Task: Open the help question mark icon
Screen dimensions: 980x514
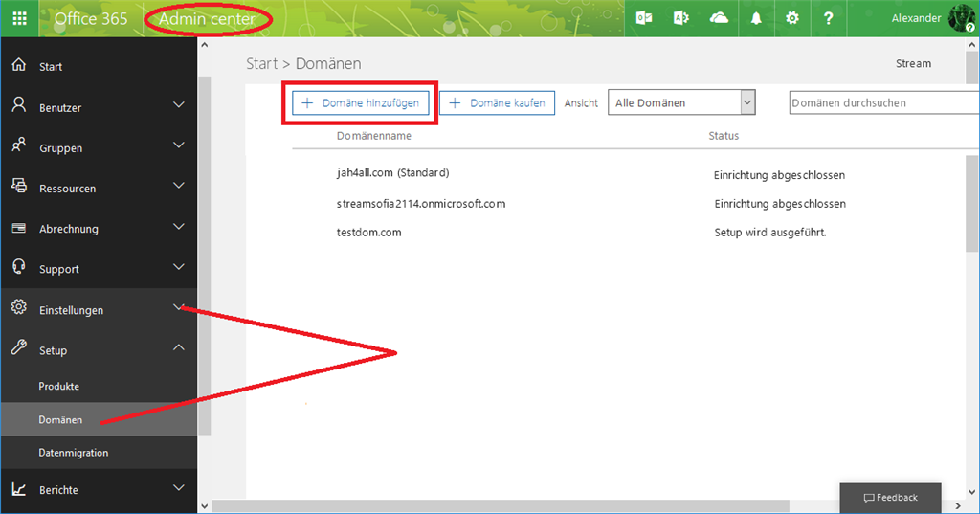Action: click(x=828, y=18)
